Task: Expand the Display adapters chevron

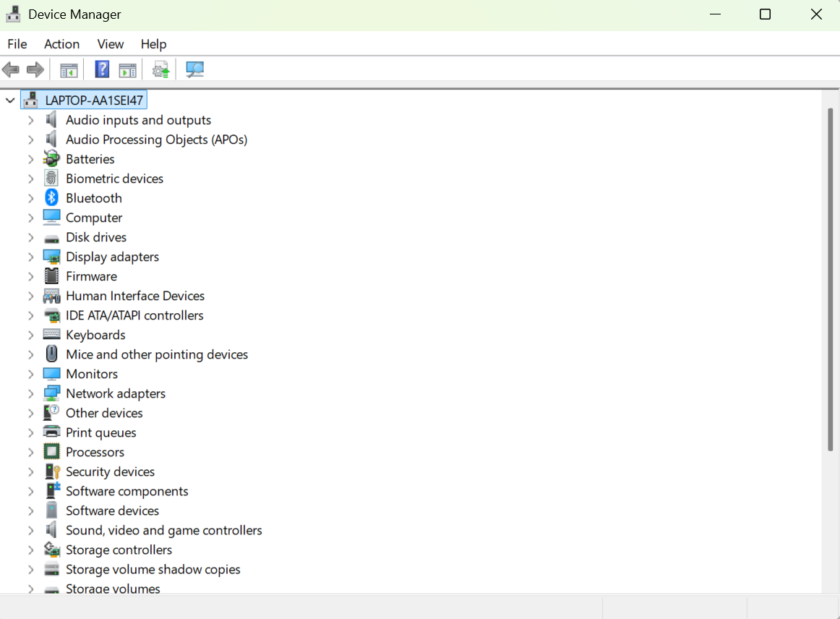Action: tap(31, 257)
